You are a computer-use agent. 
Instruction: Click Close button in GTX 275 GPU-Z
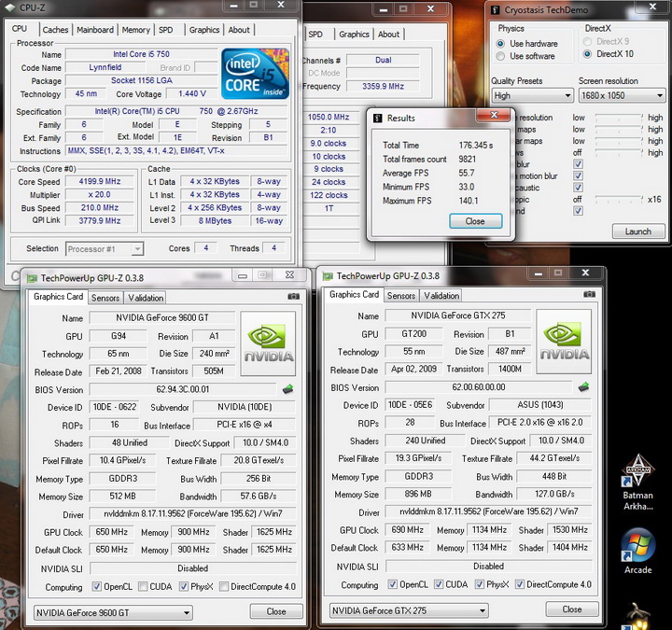pyautogui.click(x=572, y=609)
